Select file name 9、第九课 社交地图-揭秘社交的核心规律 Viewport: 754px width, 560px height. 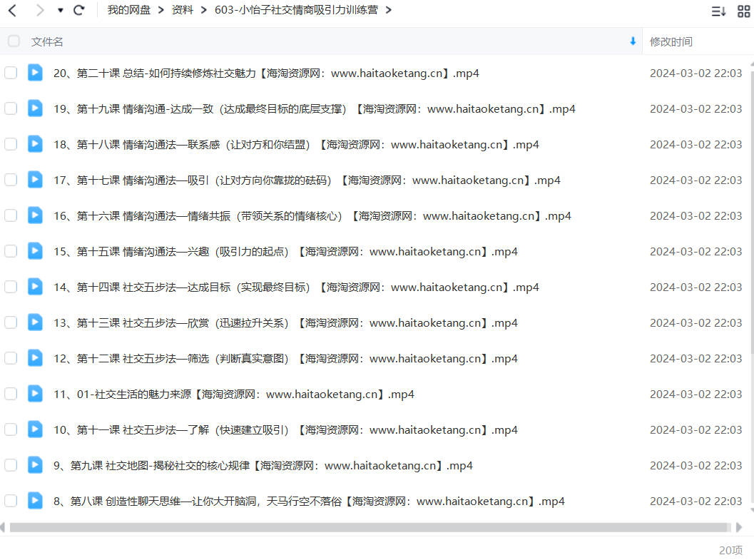click(263, 465)
